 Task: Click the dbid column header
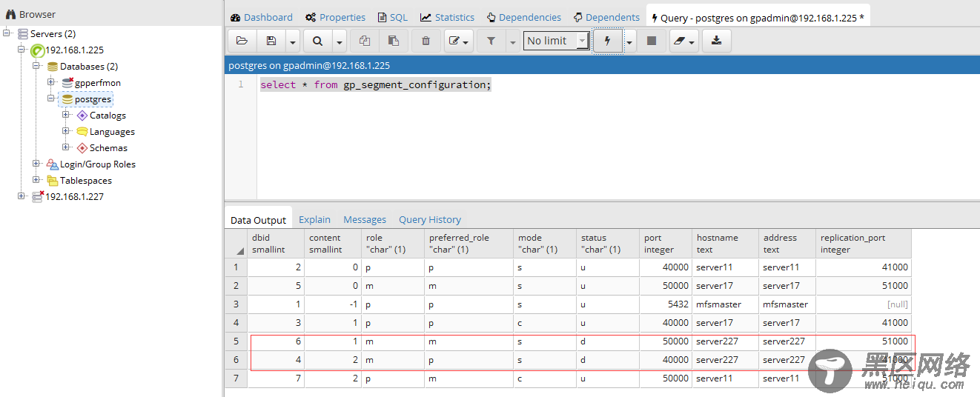[276, 244]
